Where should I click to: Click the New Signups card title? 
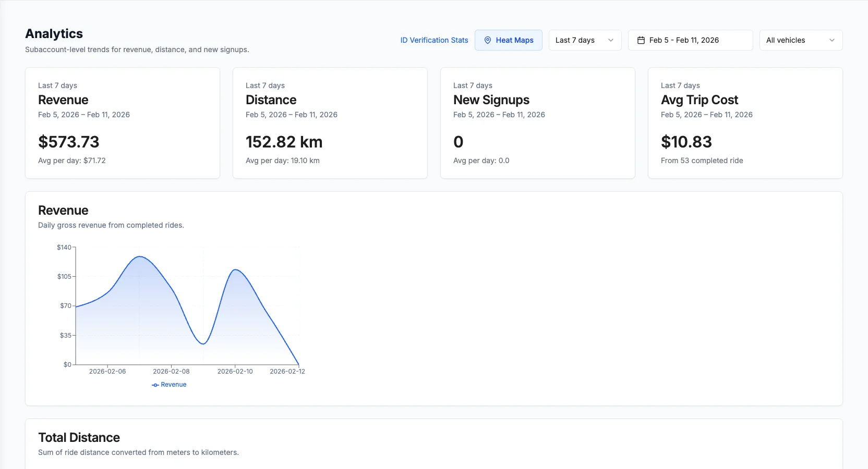491,100
